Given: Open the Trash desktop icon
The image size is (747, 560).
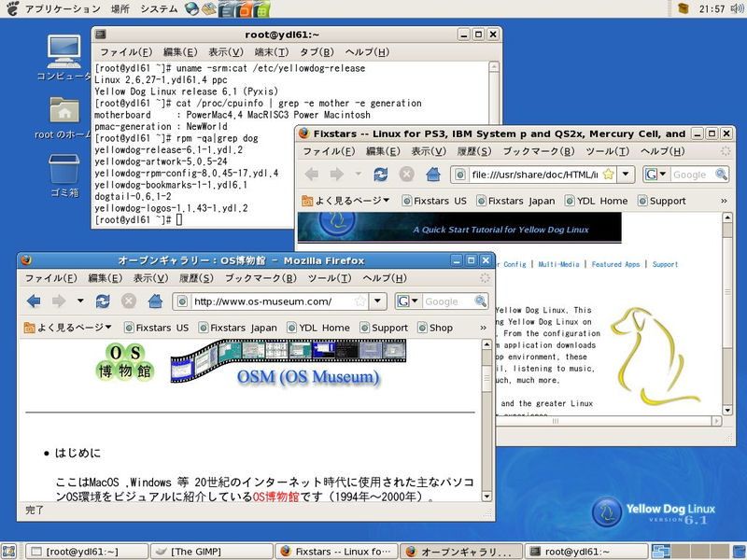Looking at the screenshot, I should tap(63, 168).
